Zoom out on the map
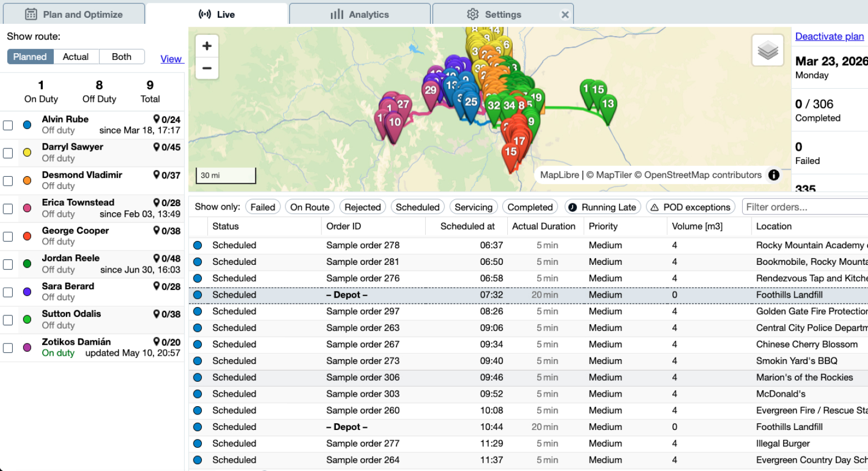868x471 pixels. point(207,68)
